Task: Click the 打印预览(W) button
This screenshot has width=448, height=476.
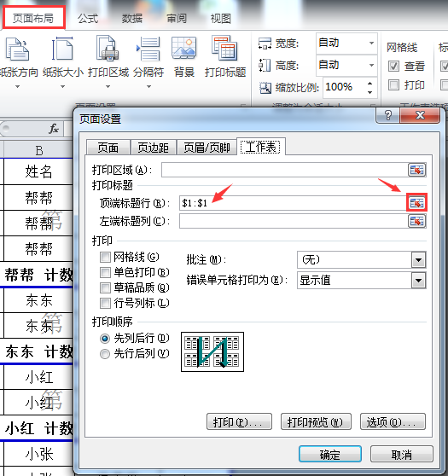Action: coord(316,421)
